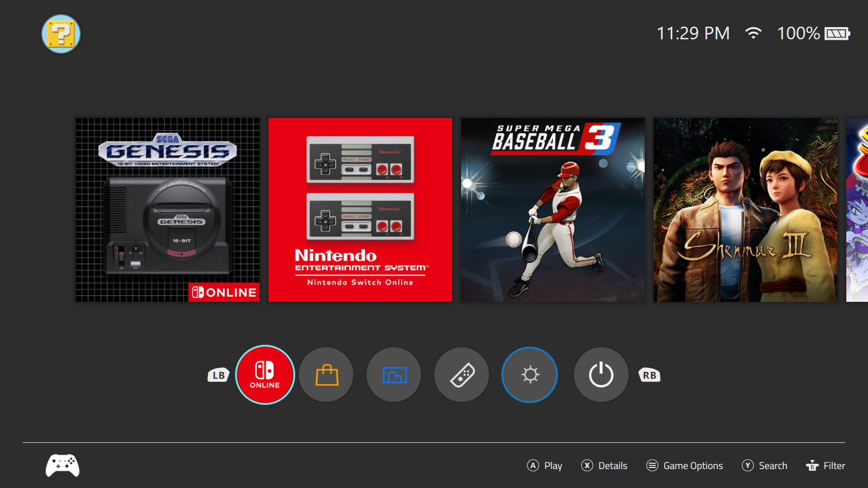Click the Play action hint
The width and height of the screenshot is (868, 488).
[545, 465]
